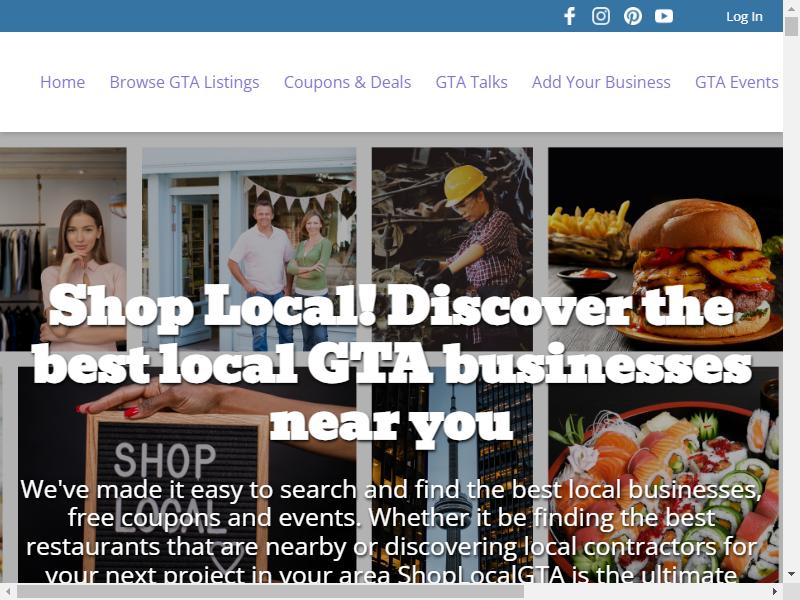Open the YouTube social icon
Screen dimensions: 800x600
[x=664, y=16]
